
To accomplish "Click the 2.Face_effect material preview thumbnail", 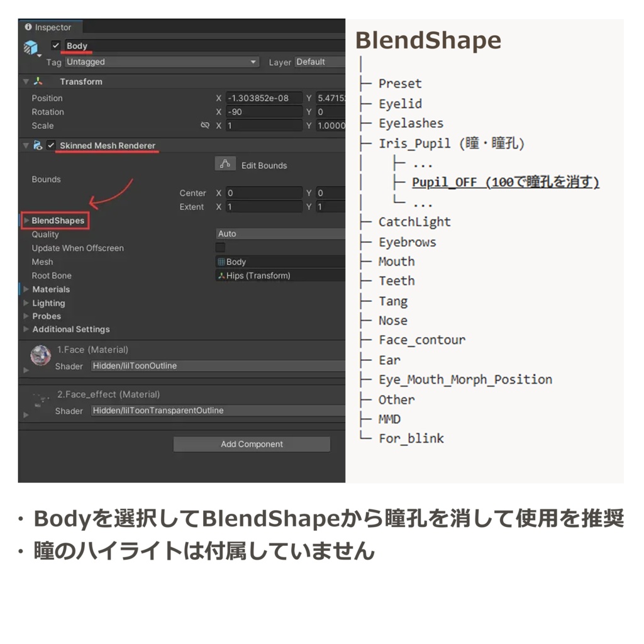I will tap(41, 400).
